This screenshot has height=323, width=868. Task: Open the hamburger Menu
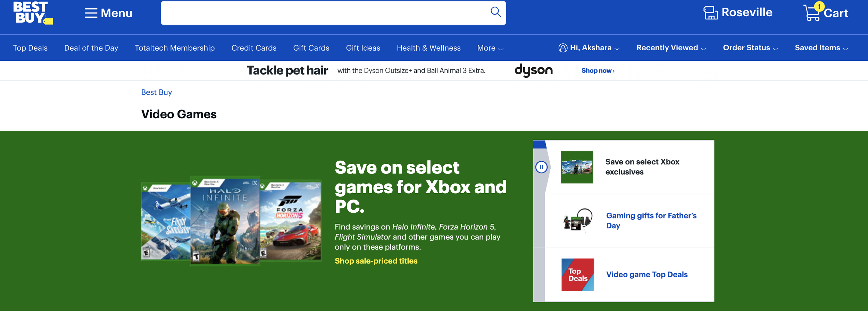[x=109, y=13]
